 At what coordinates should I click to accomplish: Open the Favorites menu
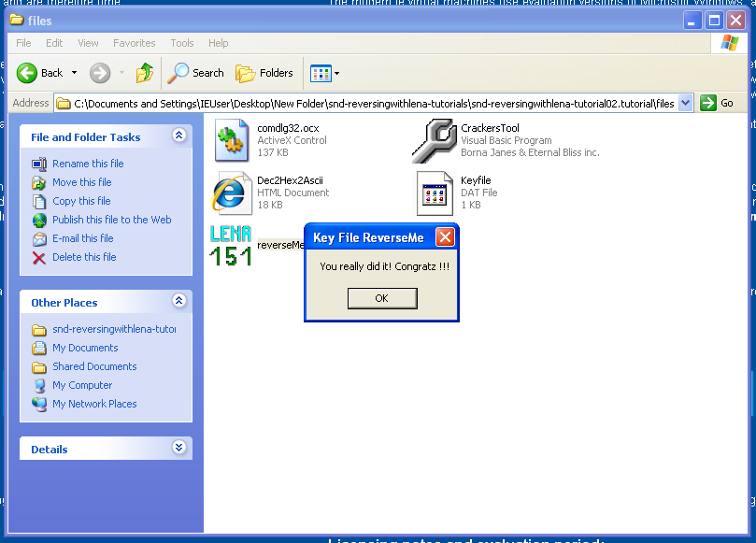tap(134, 43)
